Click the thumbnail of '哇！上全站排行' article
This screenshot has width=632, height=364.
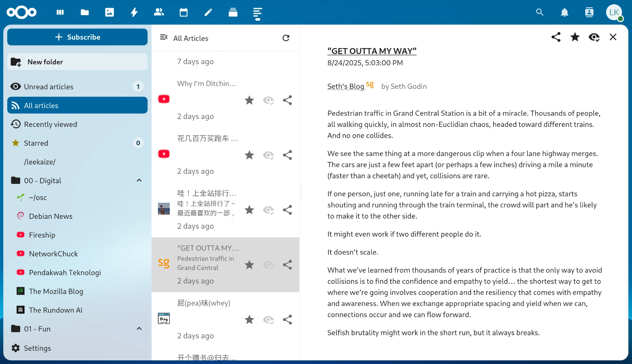[164, 209]
